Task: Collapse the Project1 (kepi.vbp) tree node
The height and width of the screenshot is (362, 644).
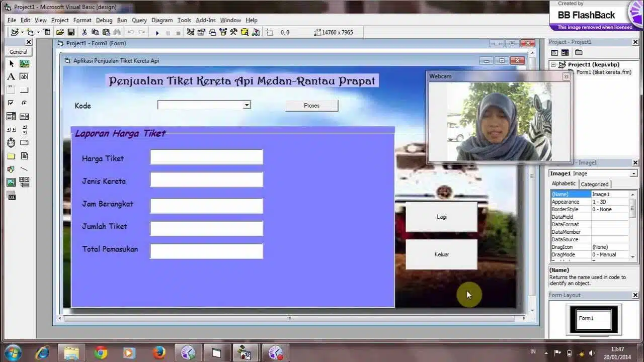Action: tap(553, 65)
